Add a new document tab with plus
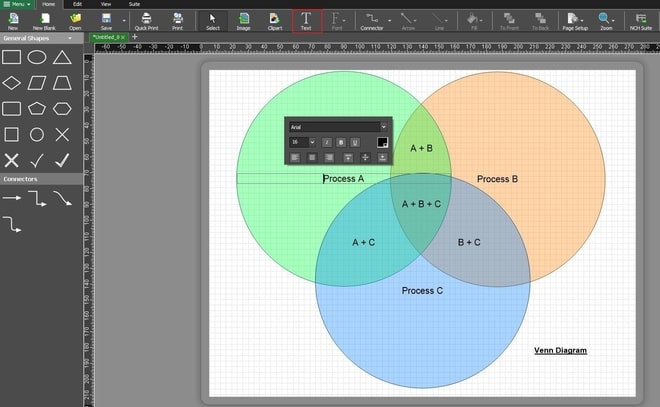660x407 pixels. pos(135,37)
